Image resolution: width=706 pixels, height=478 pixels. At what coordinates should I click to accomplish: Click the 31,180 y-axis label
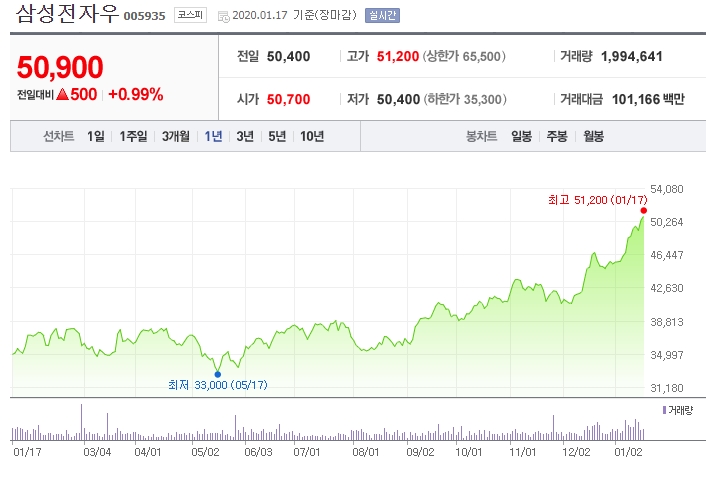667,388
